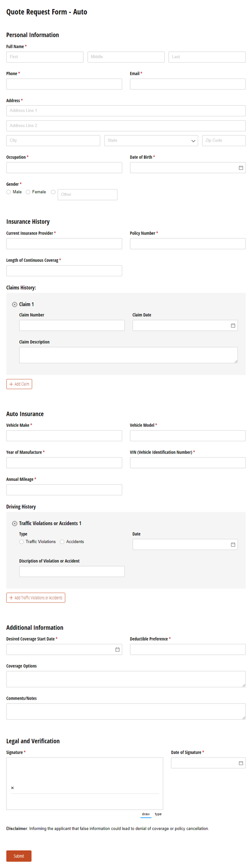
Task: Click the Date of Birth input
Action: click(x=188, y=168)
